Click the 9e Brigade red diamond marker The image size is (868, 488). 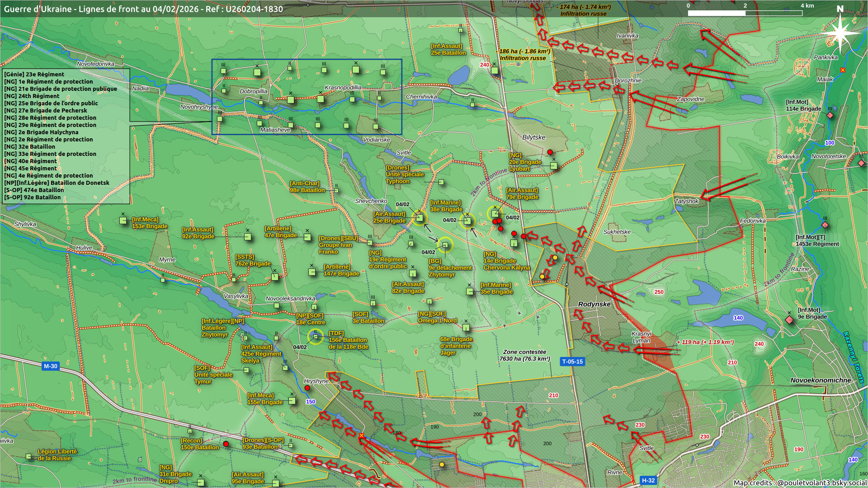789,320
